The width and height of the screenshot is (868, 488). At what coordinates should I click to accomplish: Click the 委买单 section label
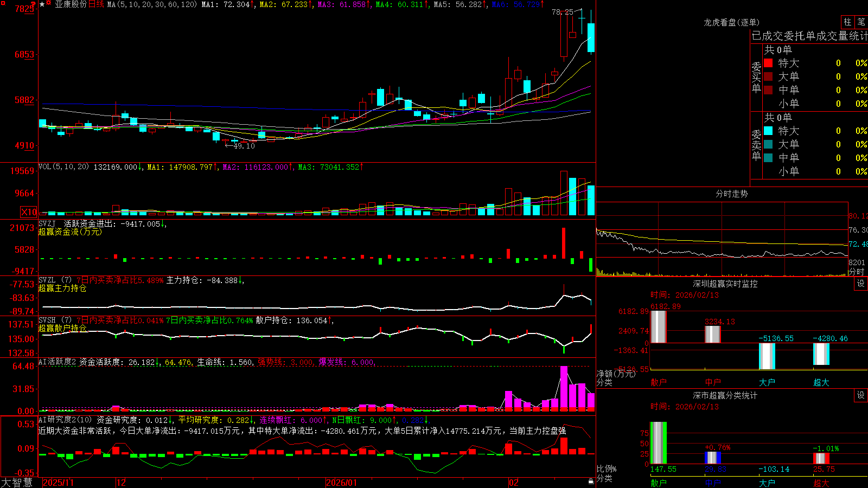[756, 78]
